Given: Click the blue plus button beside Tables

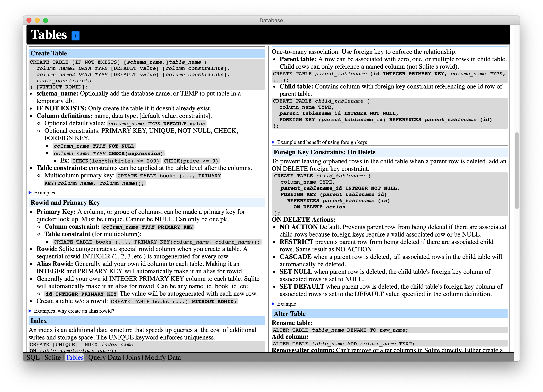Looking at the screenshot, I should tap(75, 36).
